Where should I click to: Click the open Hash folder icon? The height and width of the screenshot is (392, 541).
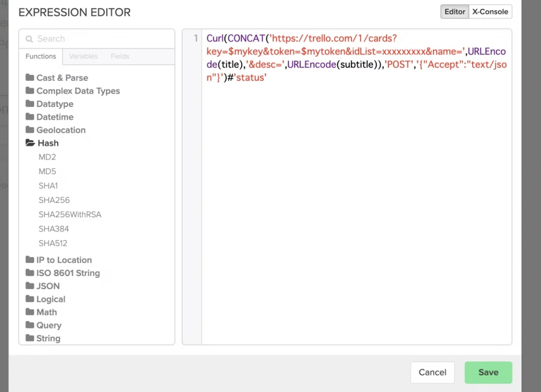[30, 143]
